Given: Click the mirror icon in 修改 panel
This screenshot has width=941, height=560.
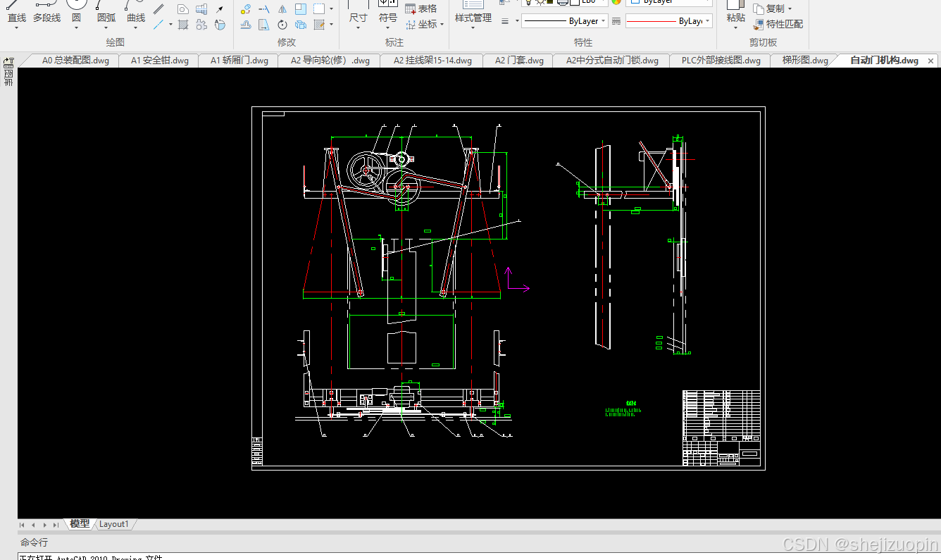Looking at the screenshot, I should (x=282, y=9).
